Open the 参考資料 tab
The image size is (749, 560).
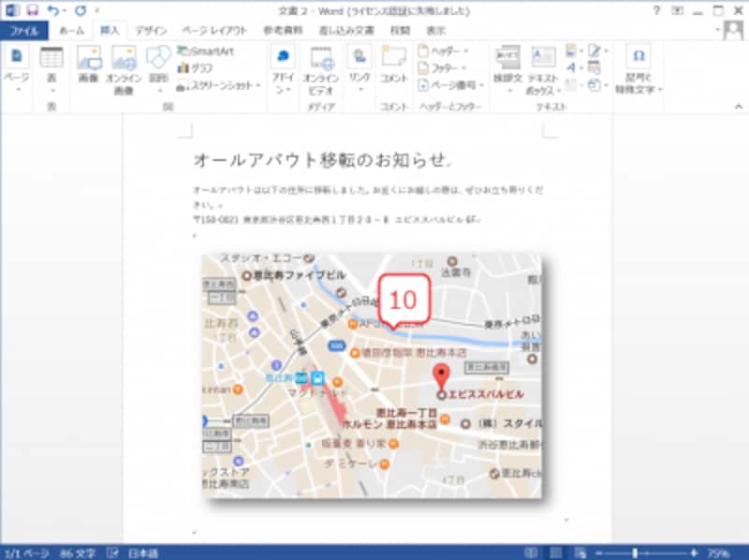click(284, 31)
